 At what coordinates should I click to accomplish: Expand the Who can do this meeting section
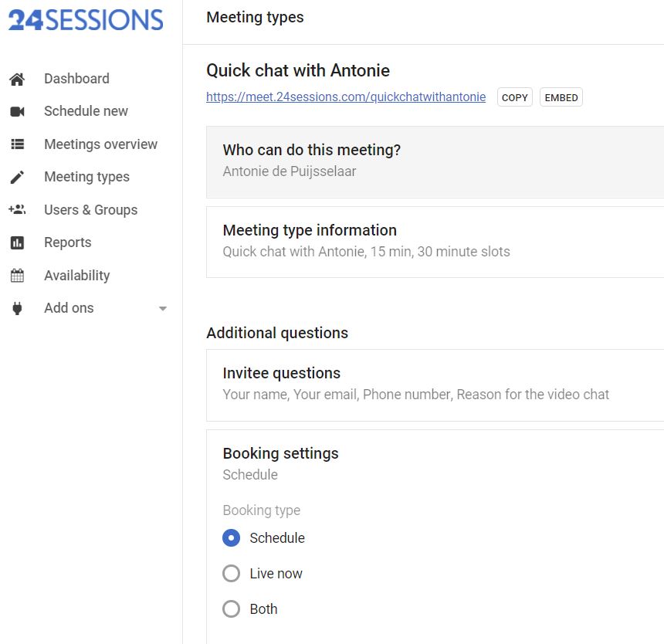point(435,161)
